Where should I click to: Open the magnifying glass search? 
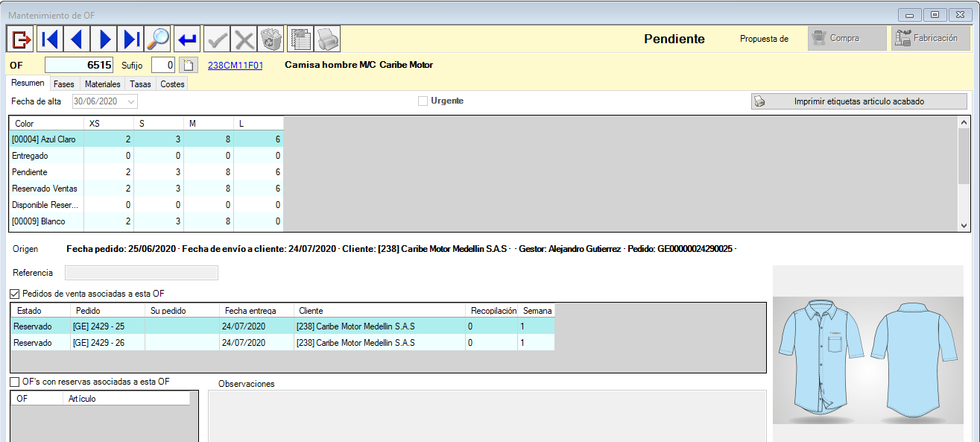tap(158, 38)
